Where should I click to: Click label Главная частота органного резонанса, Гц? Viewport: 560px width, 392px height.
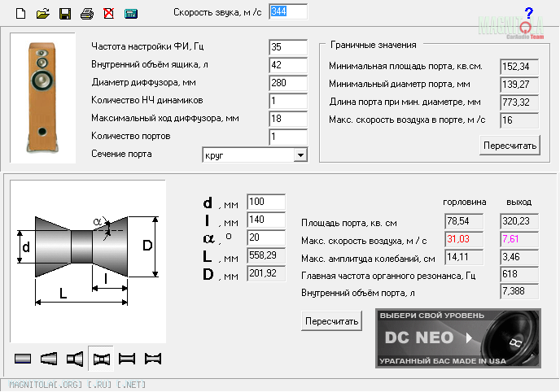tap(388, 276)
